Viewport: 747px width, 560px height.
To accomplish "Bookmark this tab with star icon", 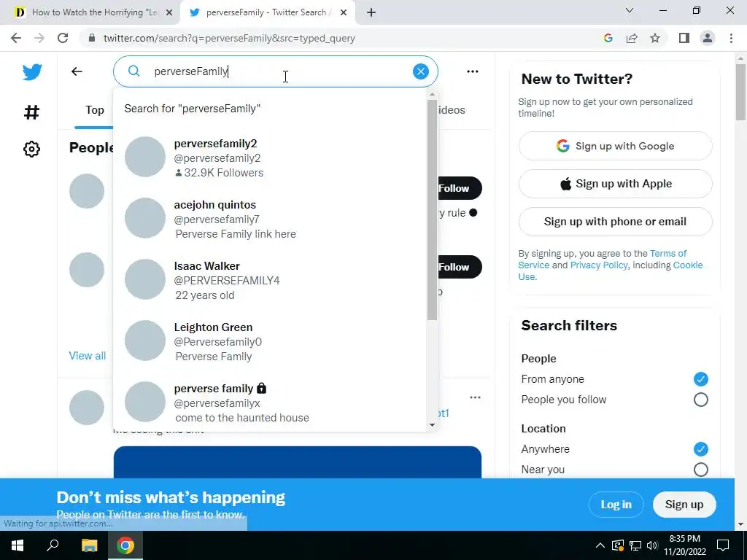I will [655, 38].
